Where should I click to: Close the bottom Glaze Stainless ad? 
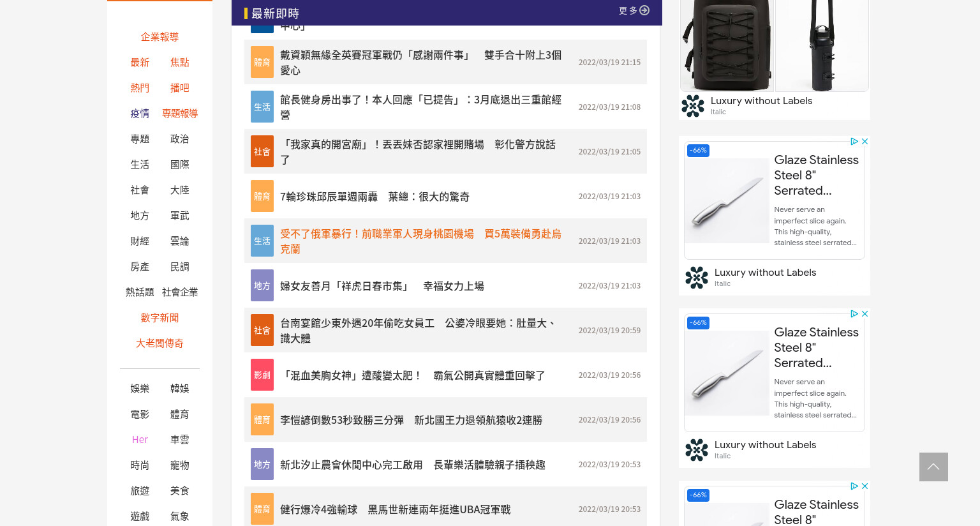point(865,486)
